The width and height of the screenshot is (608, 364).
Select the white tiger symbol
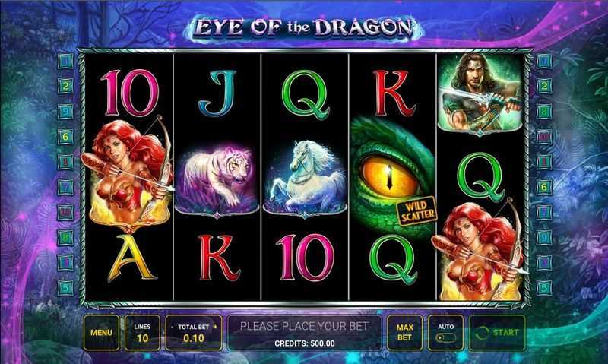point(217,179)
